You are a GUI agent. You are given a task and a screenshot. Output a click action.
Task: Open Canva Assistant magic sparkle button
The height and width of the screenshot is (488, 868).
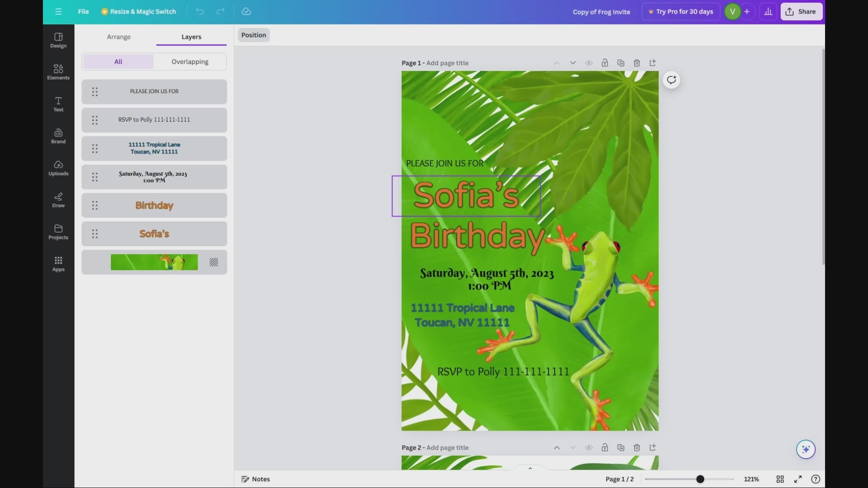pos(806,449)
